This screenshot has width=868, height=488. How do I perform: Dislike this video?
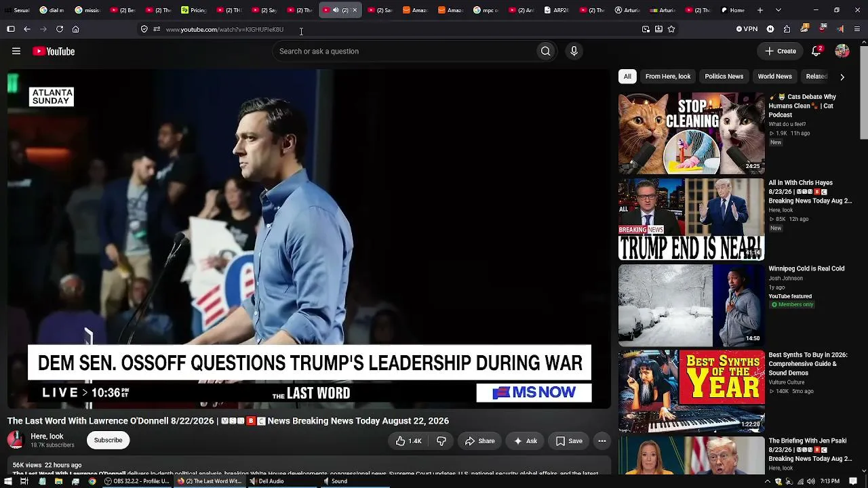click(x=441, y=441)
